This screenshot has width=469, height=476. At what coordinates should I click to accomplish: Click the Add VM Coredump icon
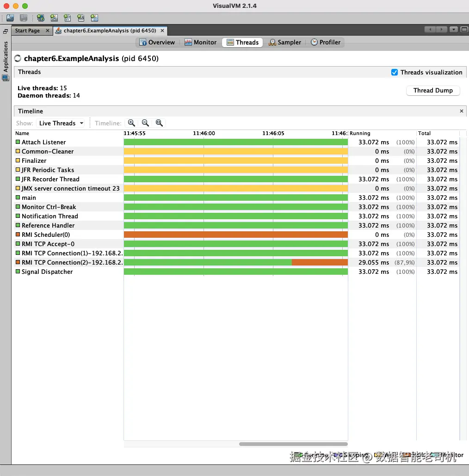(x=68, y=18)
